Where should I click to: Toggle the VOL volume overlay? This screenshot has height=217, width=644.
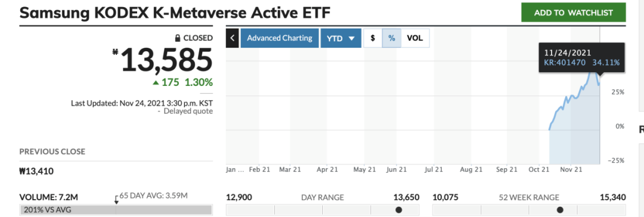(x=415, y=38)
